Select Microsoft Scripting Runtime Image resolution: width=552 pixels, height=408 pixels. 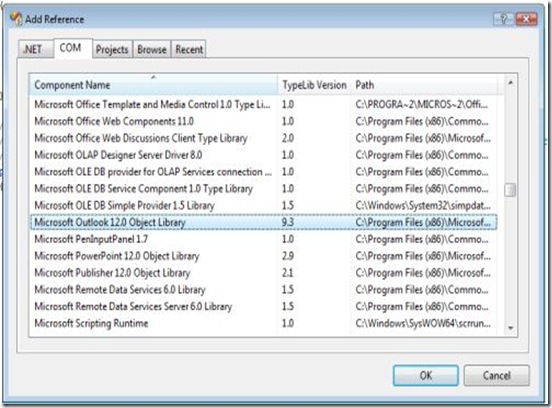click(x=263, y=324)
